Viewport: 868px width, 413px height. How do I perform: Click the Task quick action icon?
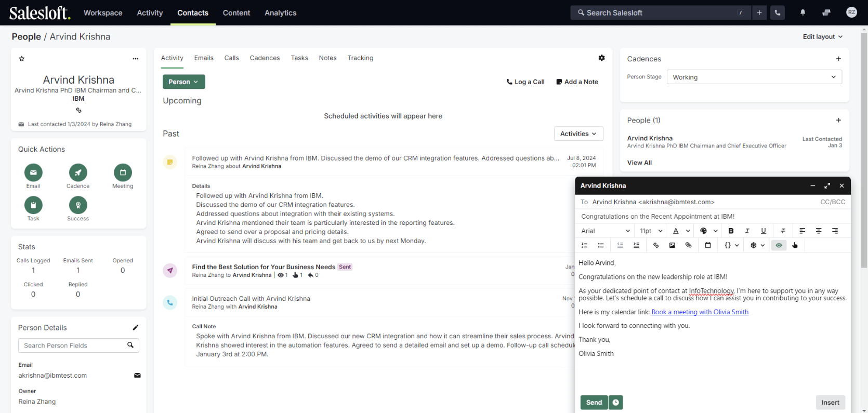(33, 205)
